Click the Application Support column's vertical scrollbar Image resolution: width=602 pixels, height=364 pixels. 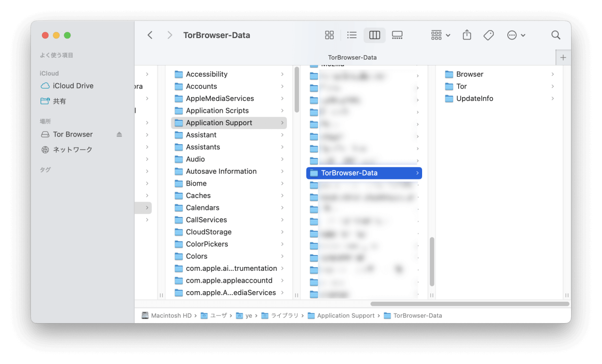pyautogui.click(x=432, y=262)
